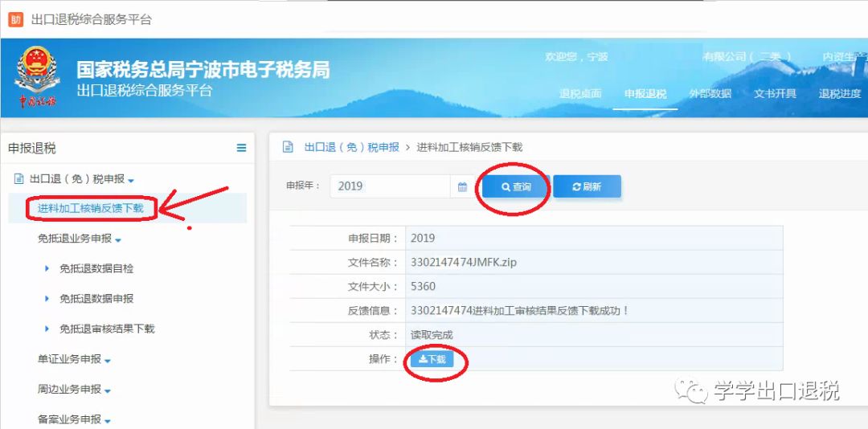Screen dimensions: 868x429
Task: Click the 下载 download button
Action: [x=432, y=359]
